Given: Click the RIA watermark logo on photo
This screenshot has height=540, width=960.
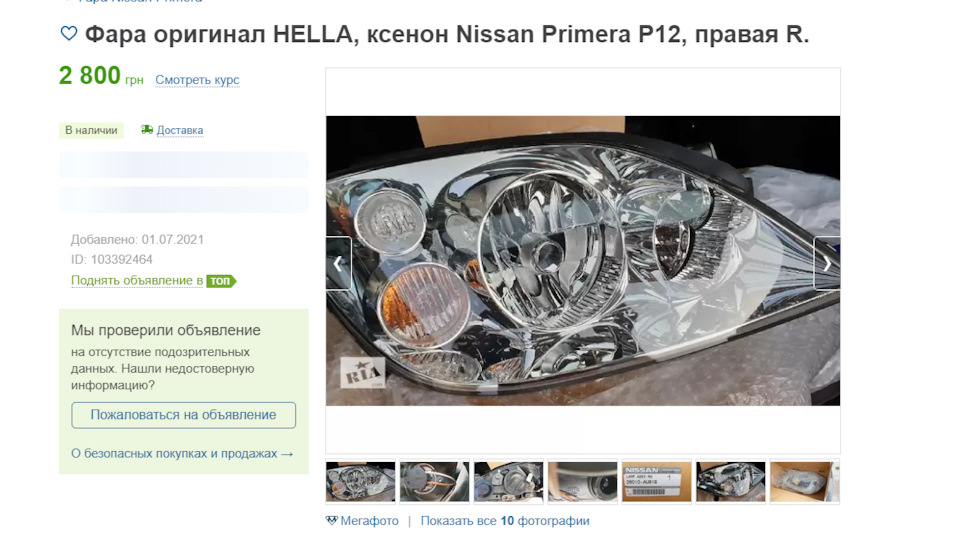Looking at the screenshot, I should [x=362, y=373].
